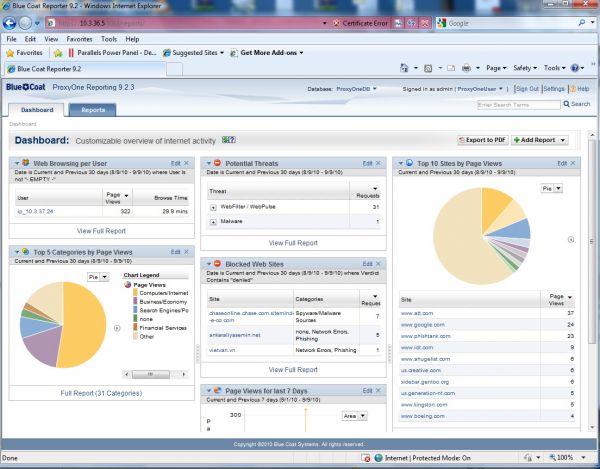
Task: Click the Business/Economy legend color swatch
Action: point(135,302)
